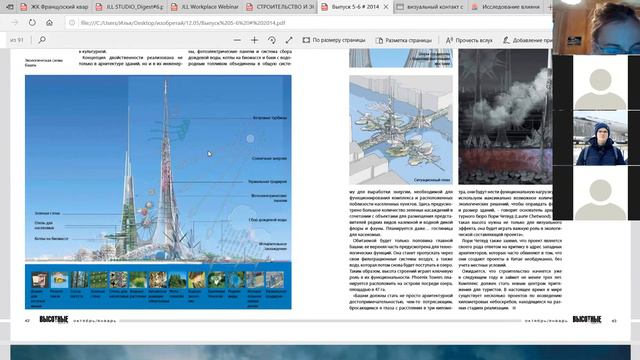The width and height of the screenshot is (640, 360).
Task: Select lower gray avatar participant tile
Action: point(600,193)
